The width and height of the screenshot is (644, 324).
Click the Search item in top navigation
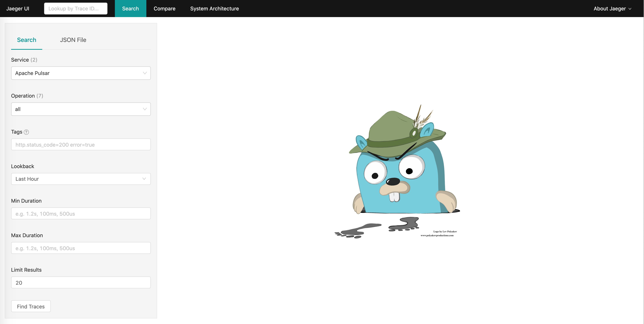130,9
